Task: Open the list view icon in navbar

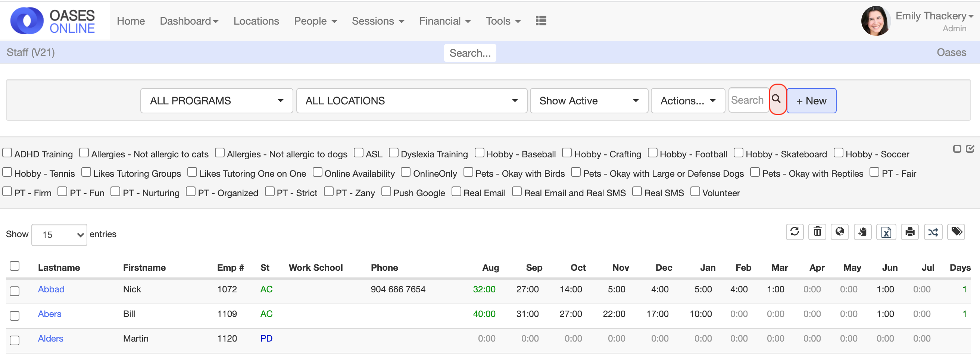Action: [541, 21]
